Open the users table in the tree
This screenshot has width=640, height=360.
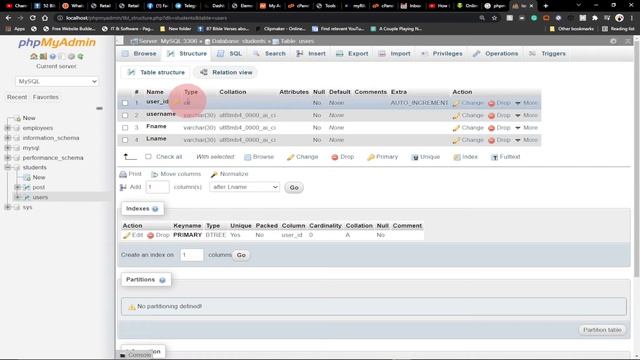(x=40, y=197)
